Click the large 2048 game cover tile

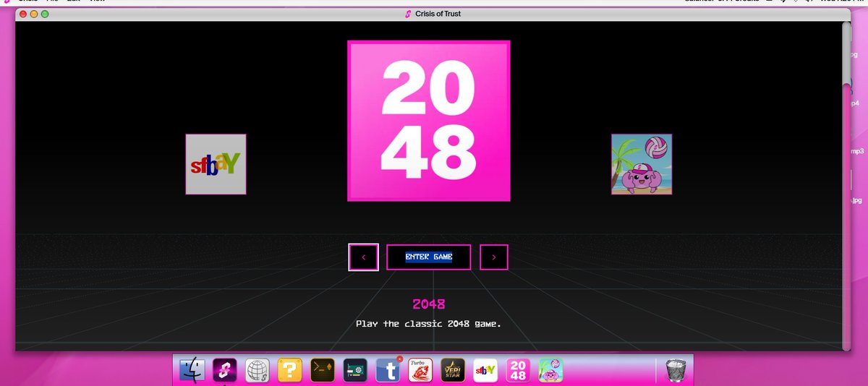coord(429,121)
